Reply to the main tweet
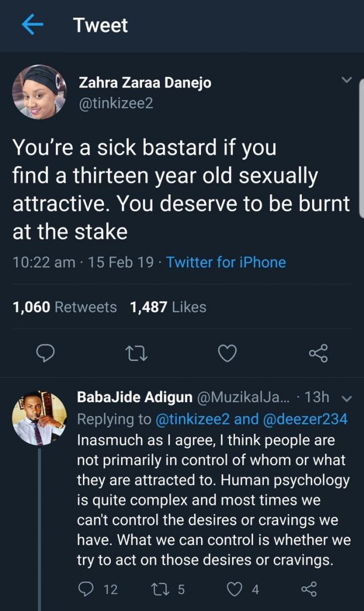Viewport: 364px width, 611px height. (x=45, y=354)
